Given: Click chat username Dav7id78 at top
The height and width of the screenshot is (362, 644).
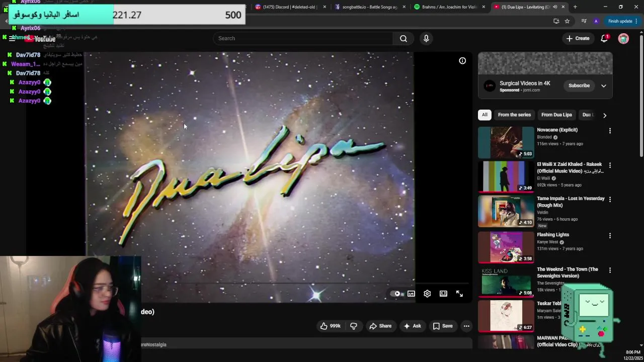Looking at the screenshot, I should click(x=28, y=55).
